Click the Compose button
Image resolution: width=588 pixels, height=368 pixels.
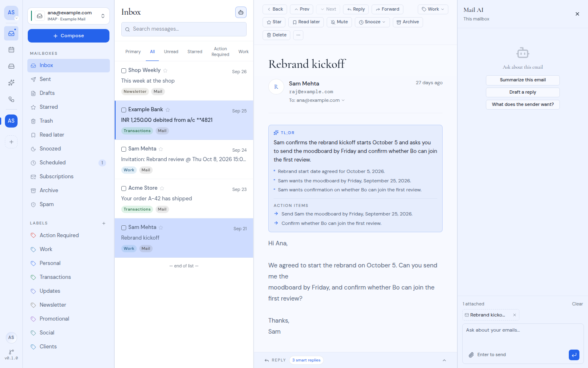[x=69, y=36]
